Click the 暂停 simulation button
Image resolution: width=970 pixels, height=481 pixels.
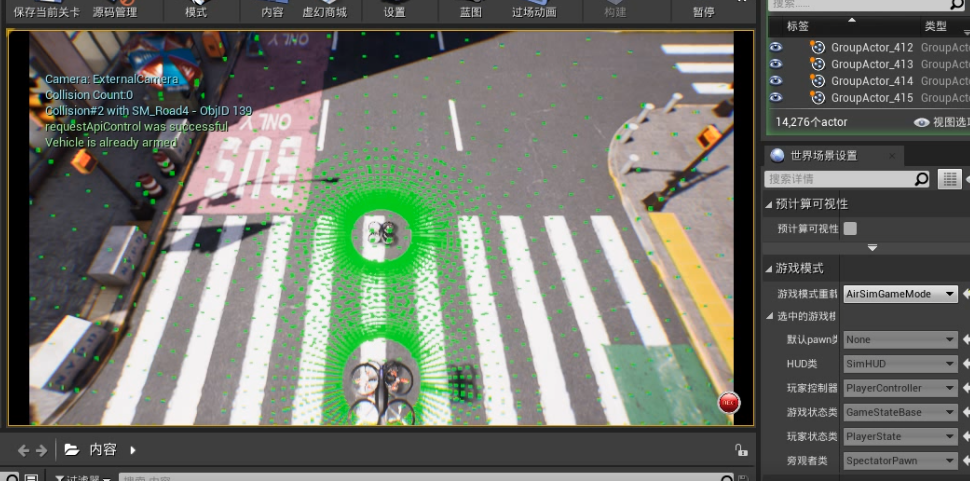coord(703,11)
